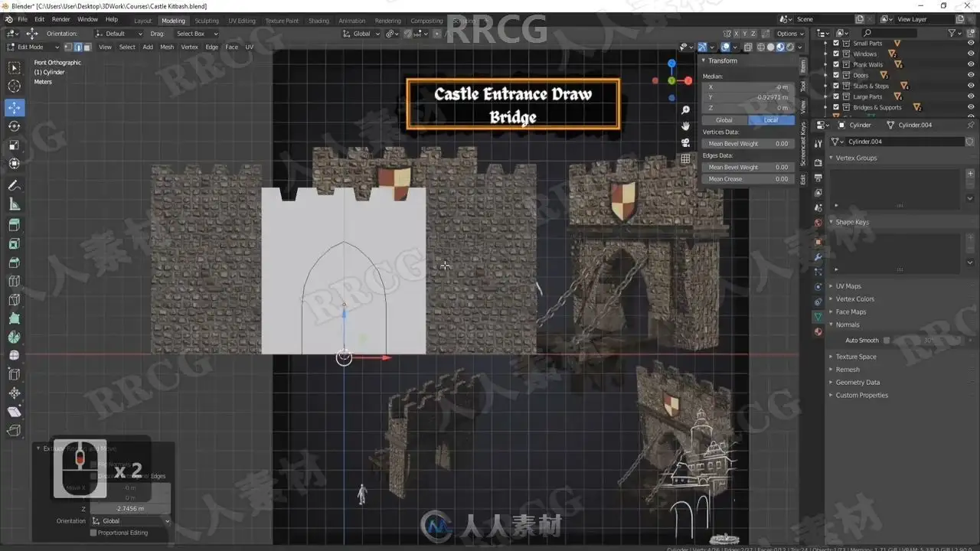Viewport: 980px width, 551px height.
Task: Select the Poly Build tool
Action: point(15,318)
